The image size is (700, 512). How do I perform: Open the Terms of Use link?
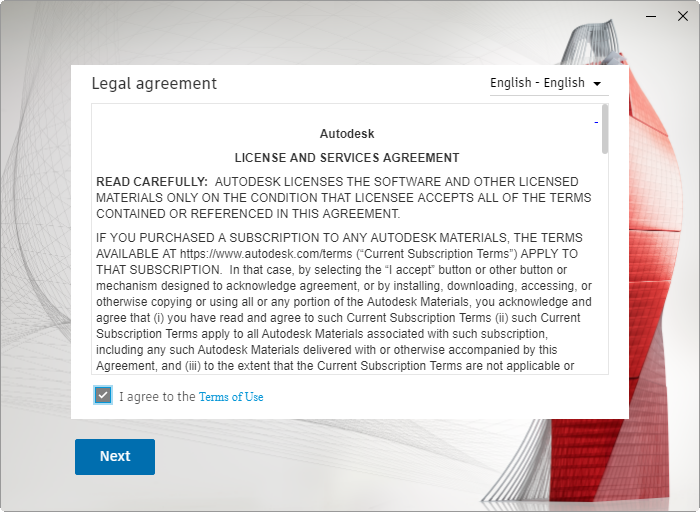coord(231,397)
